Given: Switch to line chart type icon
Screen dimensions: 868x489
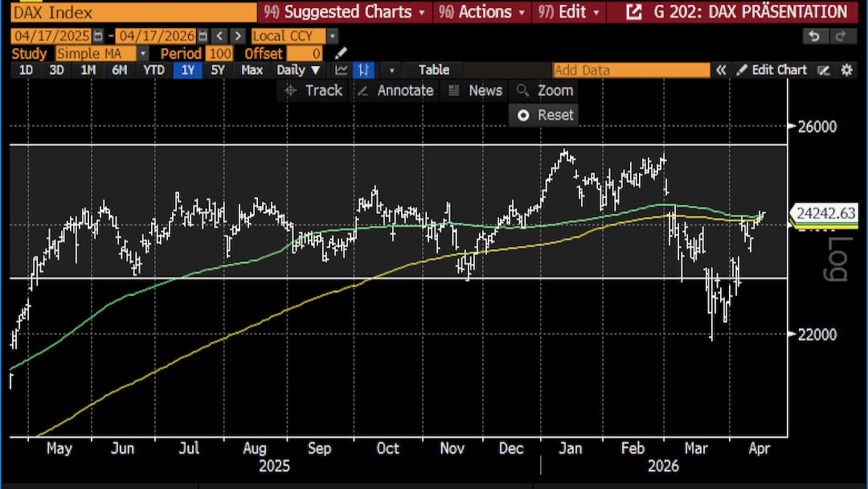Looking at the screenshot, I should click(x=342, y=70).
